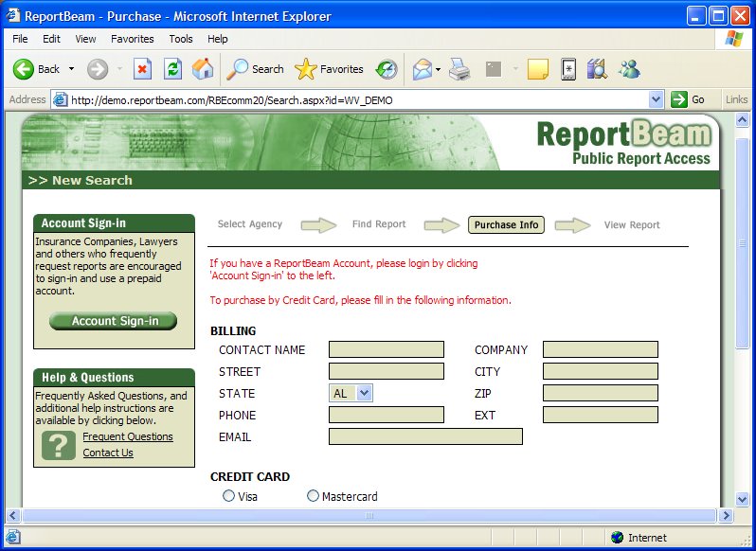Click the Account Sign-in green button
756x551 pixels.
(x=114, y=321)
